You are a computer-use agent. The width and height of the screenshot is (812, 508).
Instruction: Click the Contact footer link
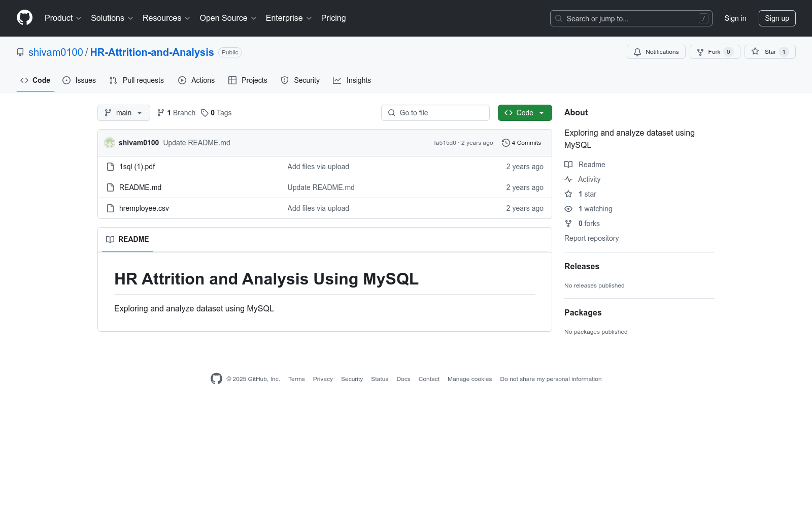coord(429,379)
